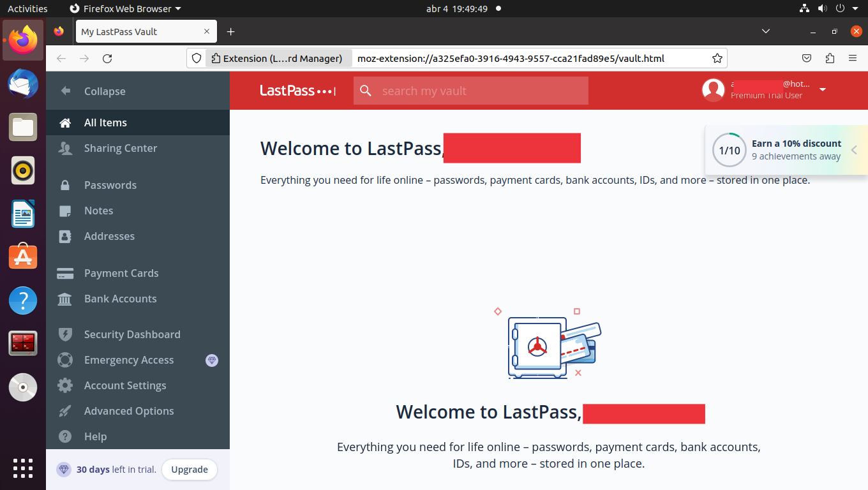Click the clock abr 4 19:49:49

(457, 8)
